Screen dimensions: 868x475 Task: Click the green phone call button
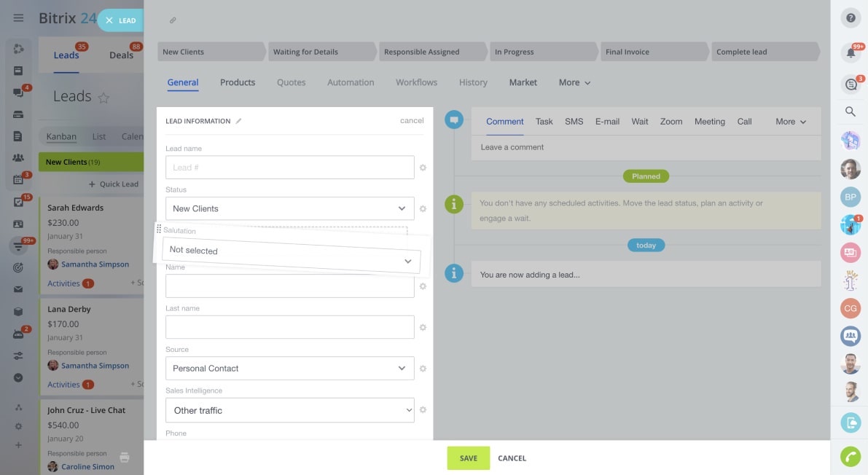pos(850,456)
